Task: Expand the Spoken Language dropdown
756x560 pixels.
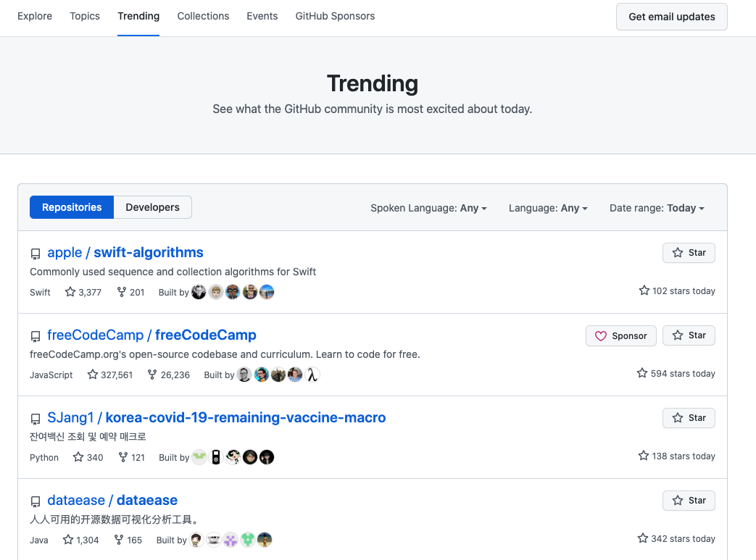Action: pyautogui.click(x=428, y=208)
